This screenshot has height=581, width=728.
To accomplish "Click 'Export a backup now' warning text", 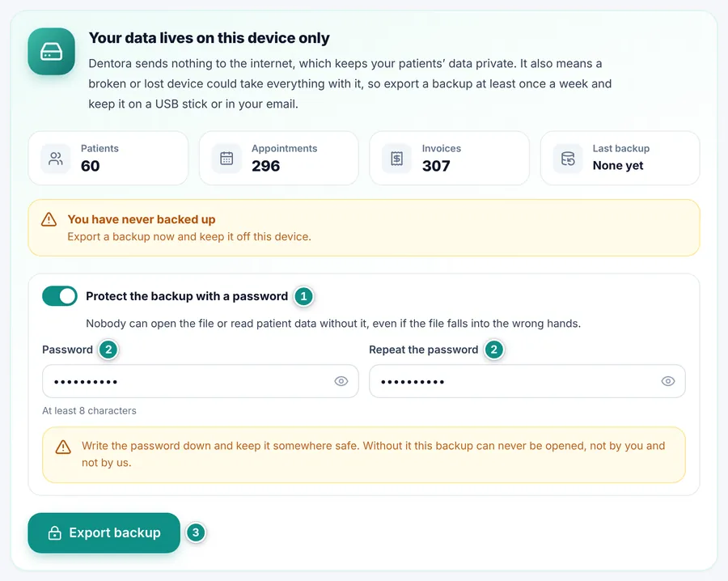I will pos(189,236).
